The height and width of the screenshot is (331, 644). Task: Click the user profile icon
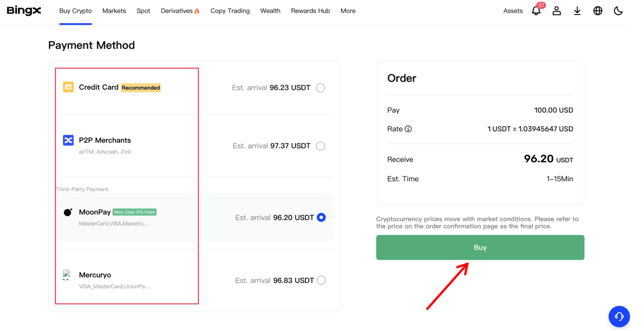coord(556,11)
